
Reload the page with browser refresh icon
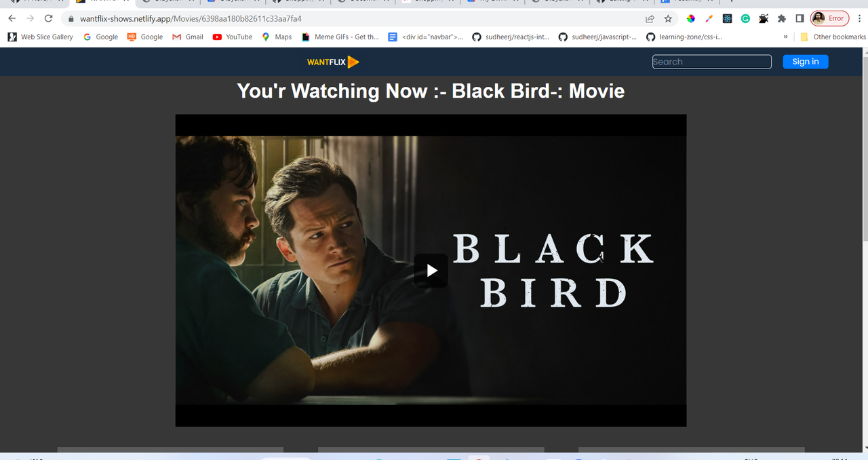click(48, 18)
